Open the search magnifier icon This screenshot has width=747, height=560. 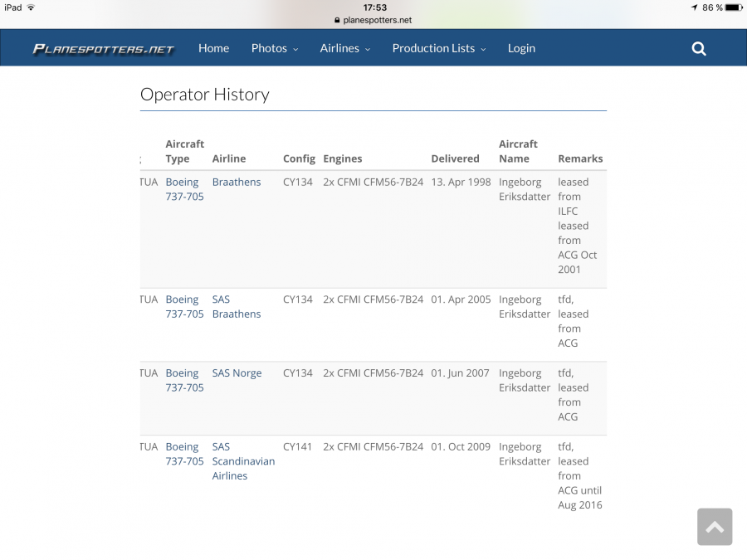698,49
